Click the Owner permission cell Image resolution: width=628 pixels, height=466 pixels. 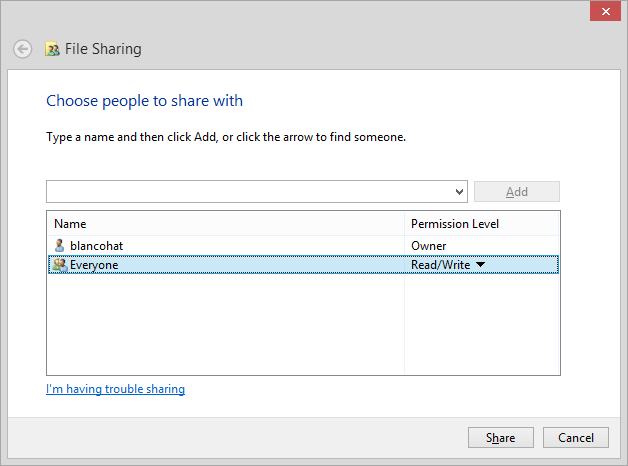[x=429, y=245]
